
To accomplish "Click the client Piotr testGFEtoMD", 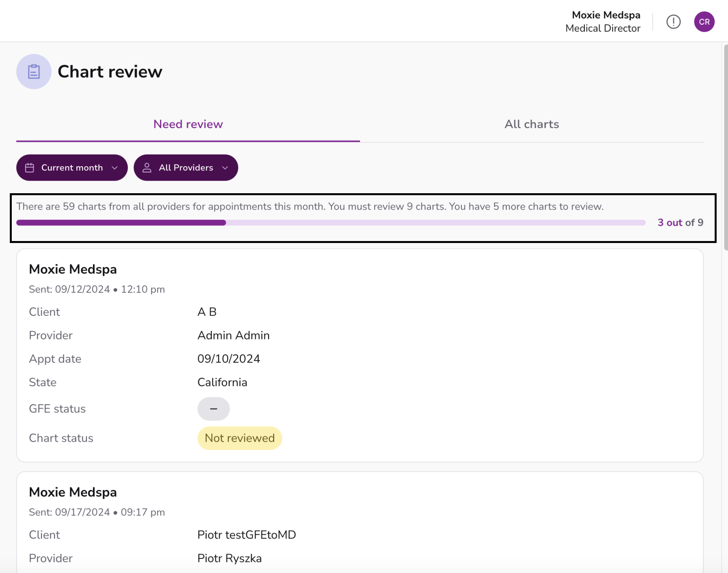I will pyautogui.click(x=247, y=535).
